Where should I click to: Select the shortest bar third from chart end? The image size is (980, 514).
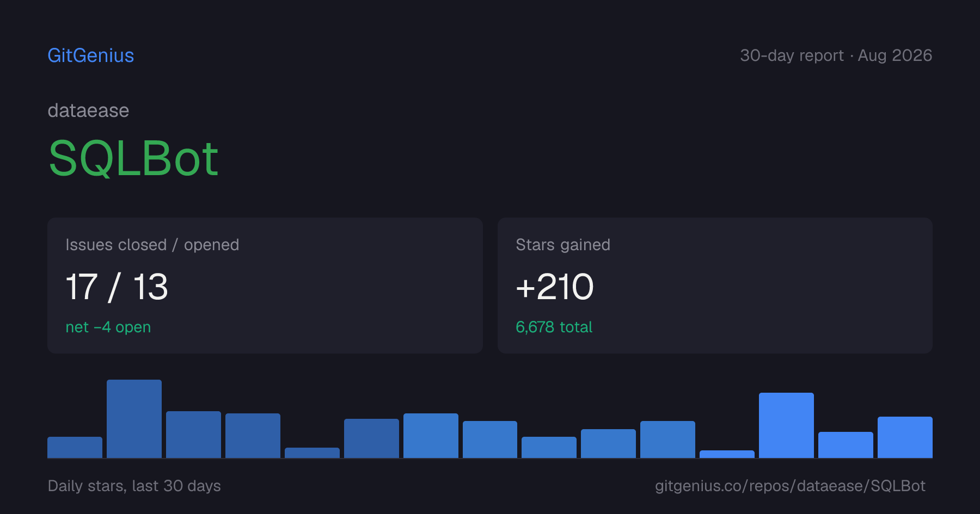(727, 454)
